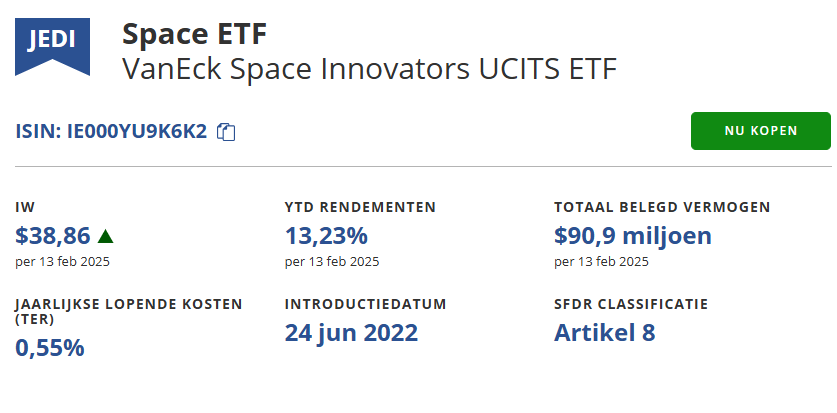837x413 pixels.
Task: Click the 24 jun 2022 launch date
Action: pos(351,332)
